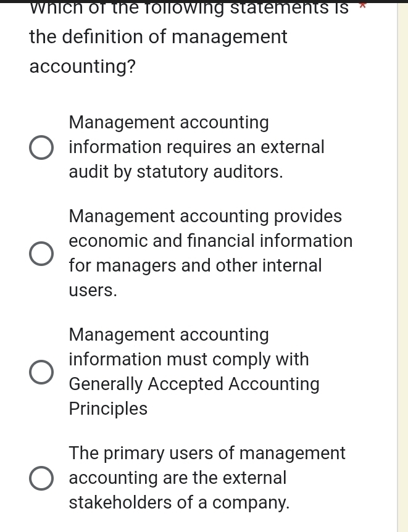The image size is (408, 532).
Task: Click the line "stakeholders of a company."
Action: (179, 503)
